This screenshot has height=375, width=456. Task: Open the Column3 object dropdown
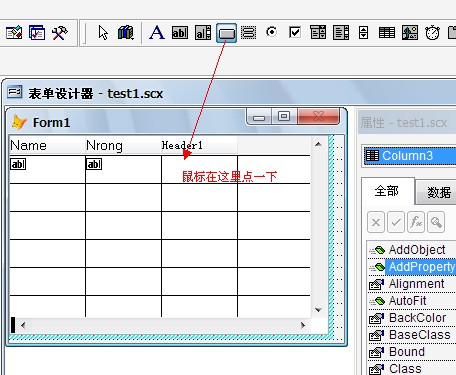click(410, 156)
